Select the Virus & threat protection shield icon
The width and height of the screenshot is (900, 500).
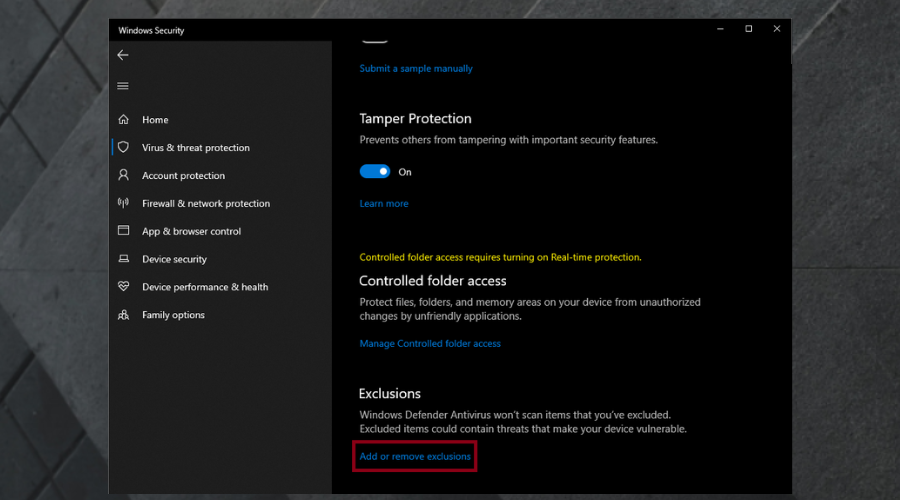click(124, 147)
